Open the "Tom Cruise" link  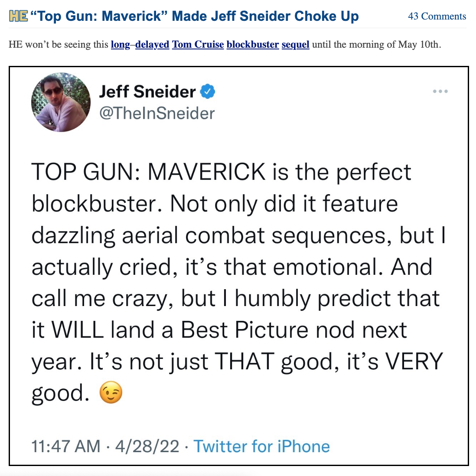pos(198,45)
